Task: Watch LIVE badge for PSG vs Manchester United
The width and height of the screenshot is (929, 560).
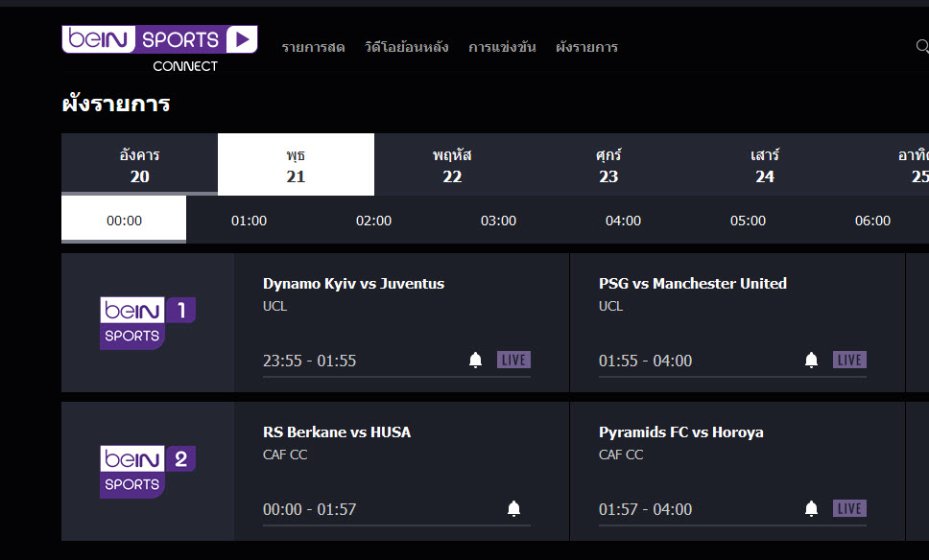Action: click(x=849, y=360)
